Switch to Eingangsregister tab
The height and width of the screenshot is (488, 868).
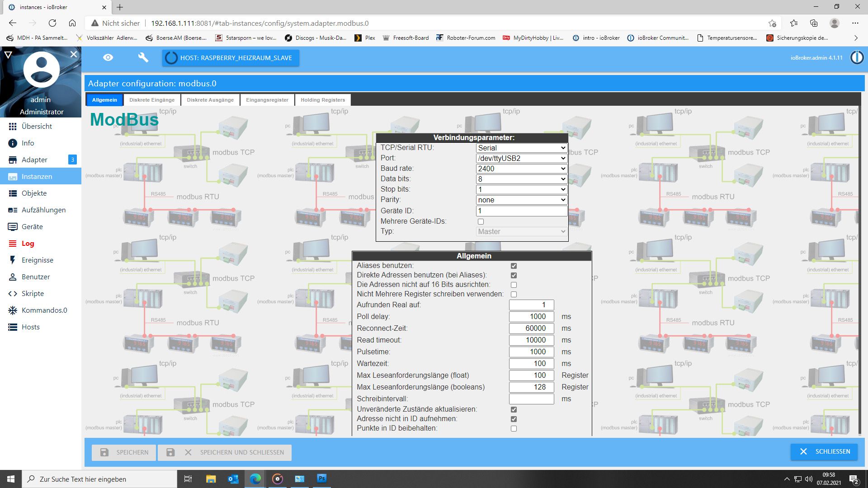point(267,100)
